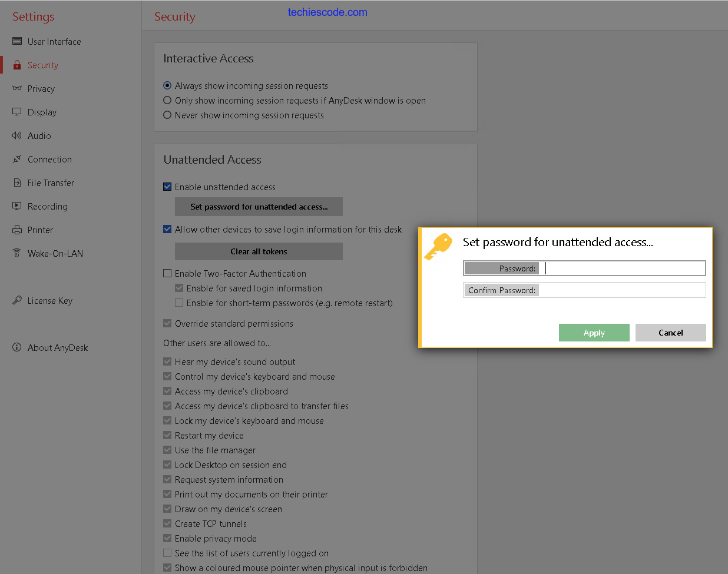
Task: Click the Connection plug icon
Action: pos(17,159)
